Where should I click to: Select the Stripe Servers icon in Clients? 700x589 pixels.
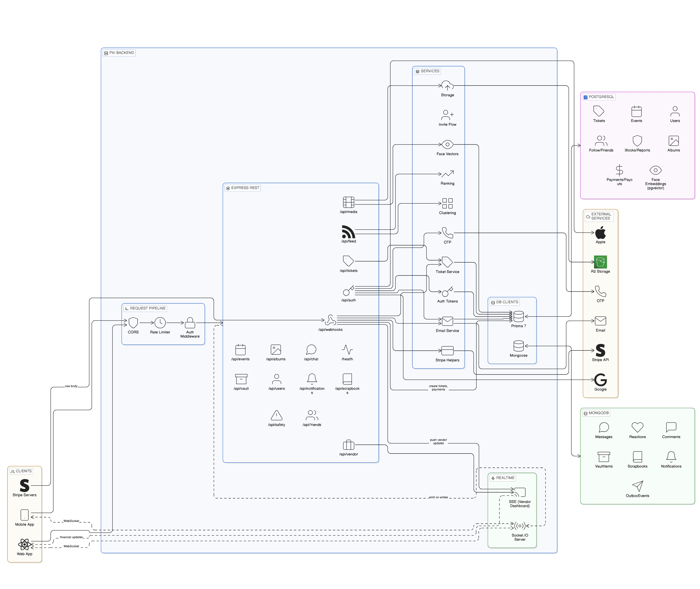pyautogui.click(x=24, y=485)
